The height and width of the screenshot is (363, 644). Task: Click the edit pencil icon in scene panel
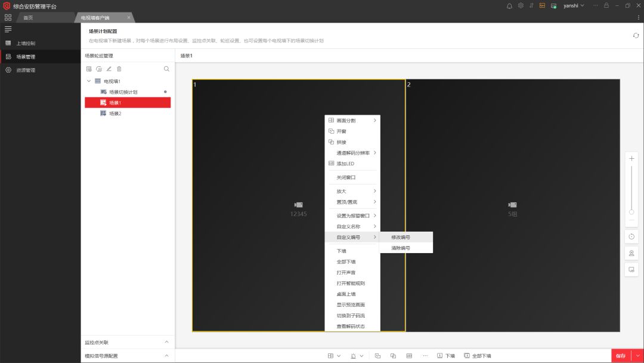click(x=109, y=69)
